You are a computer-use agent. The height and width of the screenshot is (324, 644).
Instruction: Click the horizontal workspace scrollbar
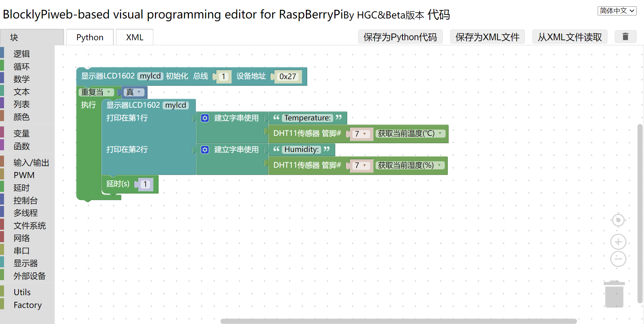pyautogui.click(x=398, y=321)
